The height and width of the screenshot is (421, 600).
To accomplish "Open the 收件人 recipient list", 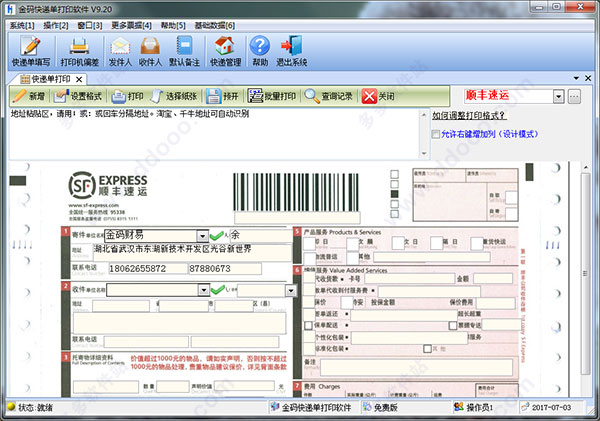I will click(150, 51).
